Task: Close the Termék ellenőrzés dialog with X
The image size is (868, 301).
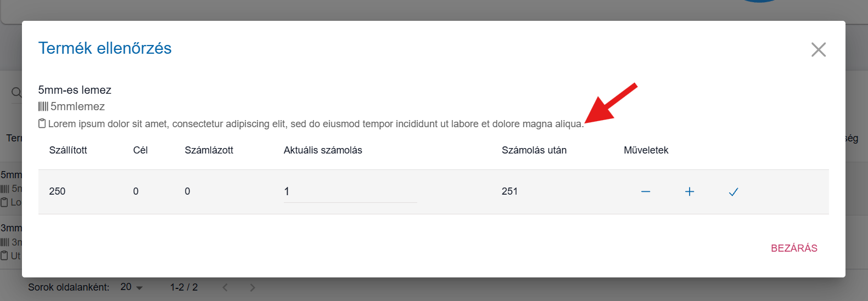Action: point(819,49)
